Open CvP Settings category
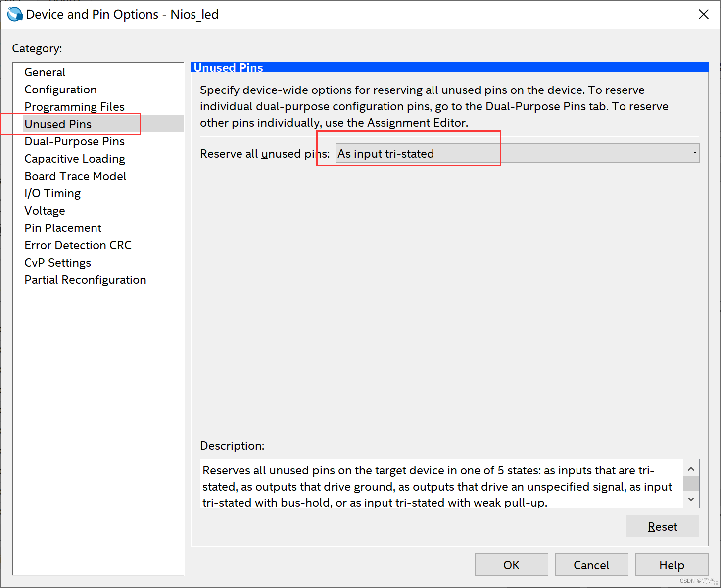Image resolution: width=721 pixels, height=588 pixels. [x=57, y=263]
